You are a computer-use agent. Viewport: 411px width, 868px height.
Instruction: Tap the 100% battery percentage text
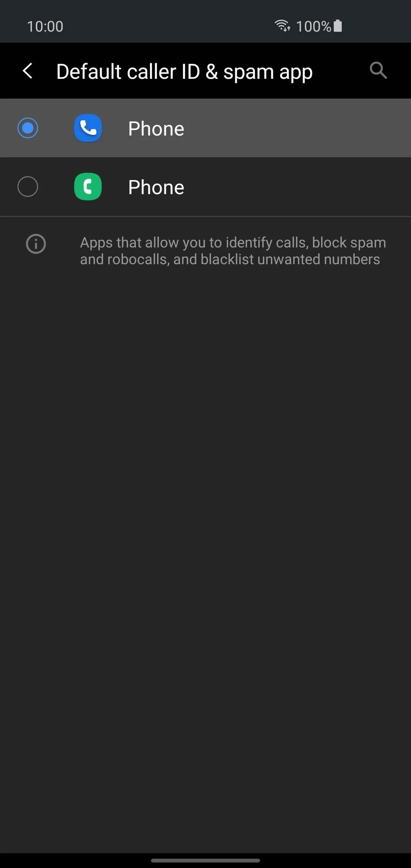(313, 26)
